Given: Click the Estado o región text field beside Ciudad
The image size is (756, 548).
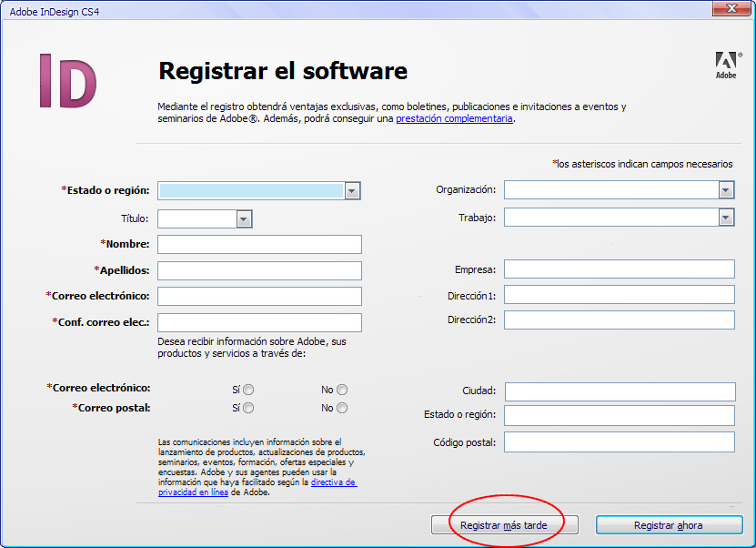Looking at the screenshot, I should point(620,415).
